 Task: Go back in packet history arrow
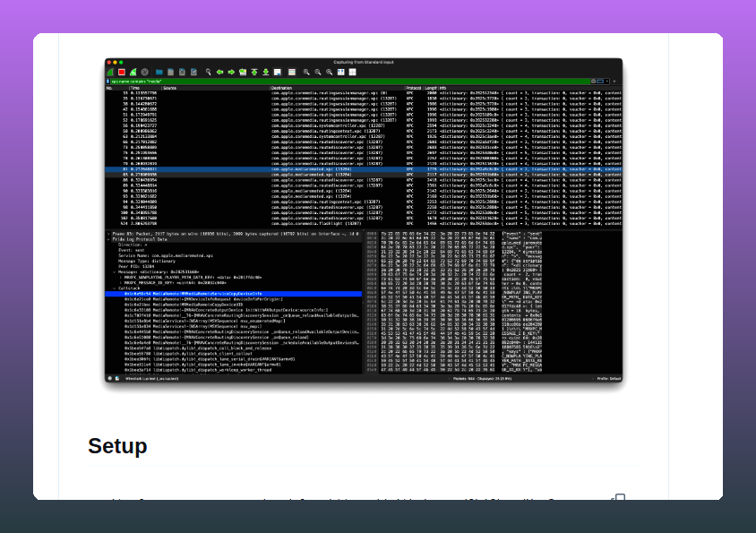219,72
